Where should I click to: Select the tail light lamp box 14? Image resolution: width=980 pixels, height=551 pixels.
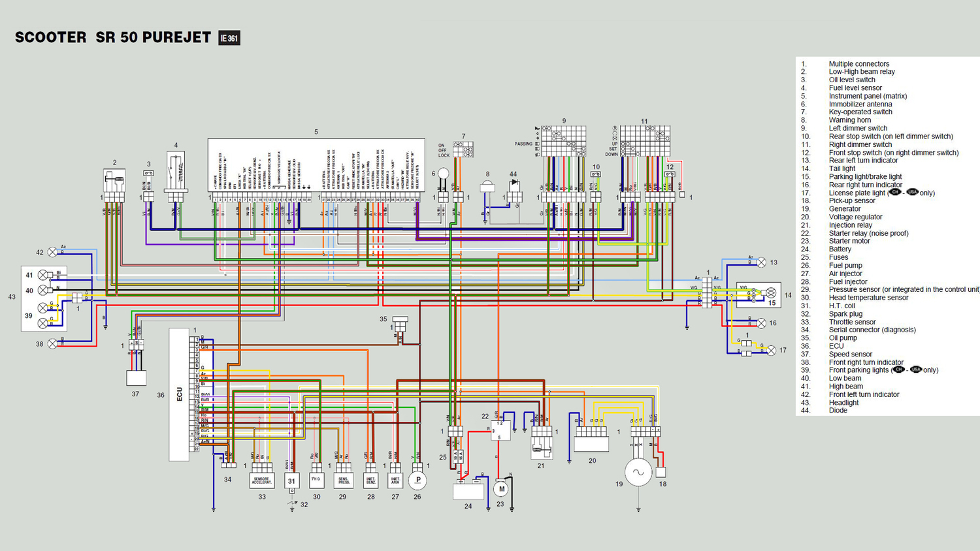tap(759, 295)
